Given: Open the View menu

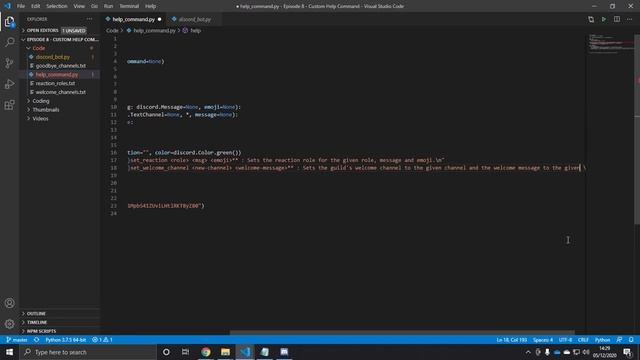Looking at the screenshot, I should point(79,6).
